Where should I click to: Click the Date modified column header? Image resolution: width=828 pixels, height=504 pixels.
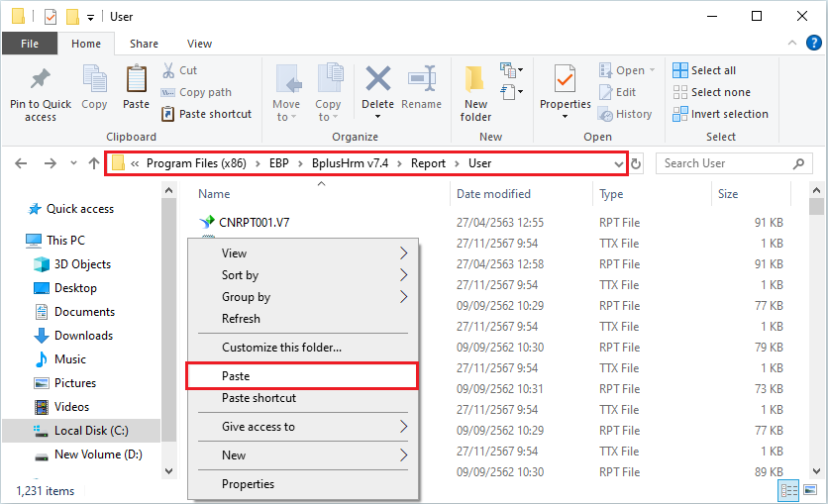[x=494, y=194]
